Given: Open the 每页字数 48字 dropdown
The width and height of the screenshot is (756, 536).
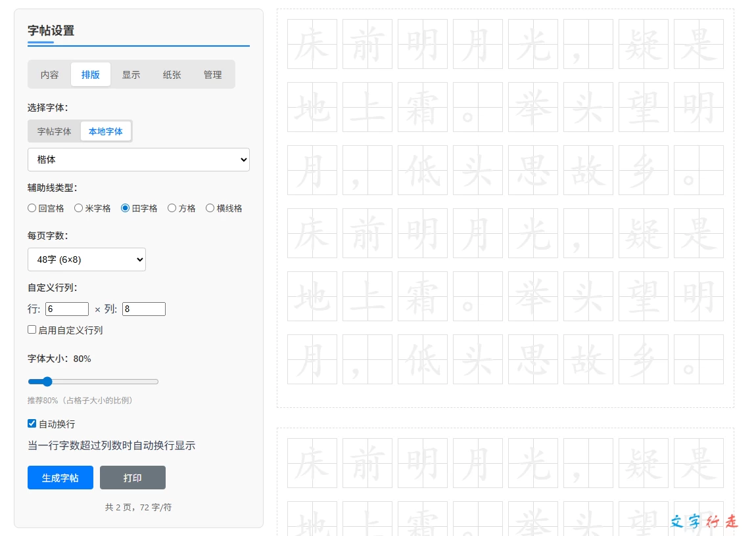Looking at the screenshot, I should pos(86,259).
